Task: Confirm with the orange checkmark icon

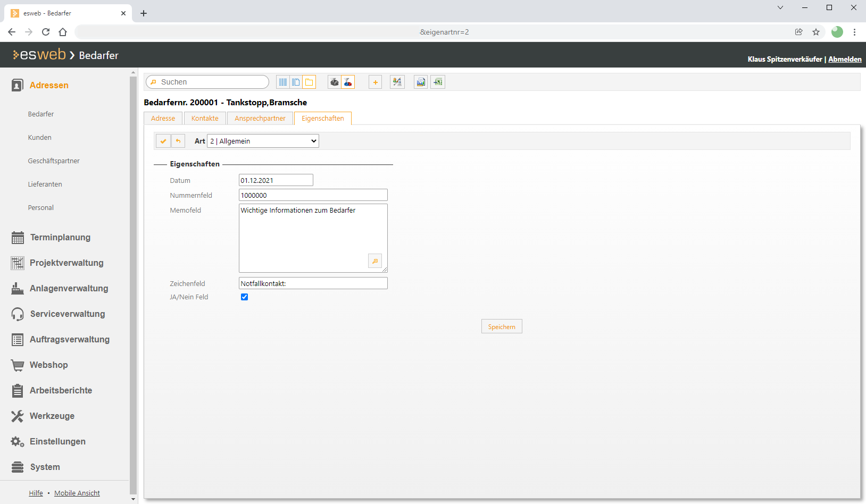Action: tap(163, 141)
